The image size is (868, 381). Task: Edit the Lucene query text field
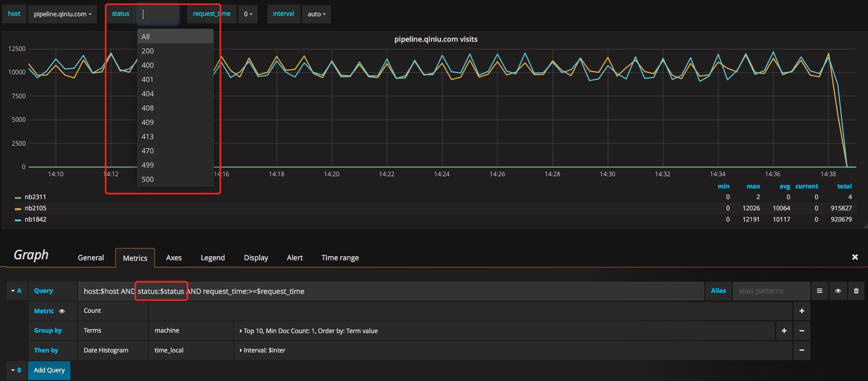pyautogui.click(x=391, y=291)
